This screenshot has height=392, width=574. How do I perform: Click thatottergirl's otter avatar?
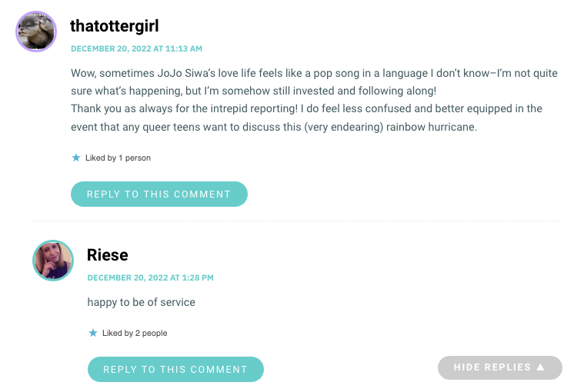coord(36,32)
